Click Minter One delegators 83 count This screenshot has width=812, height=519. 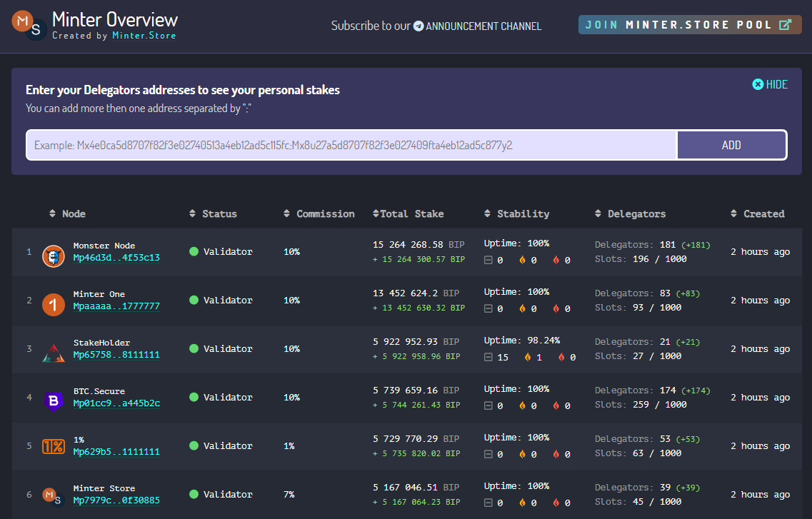pos(665,293)
